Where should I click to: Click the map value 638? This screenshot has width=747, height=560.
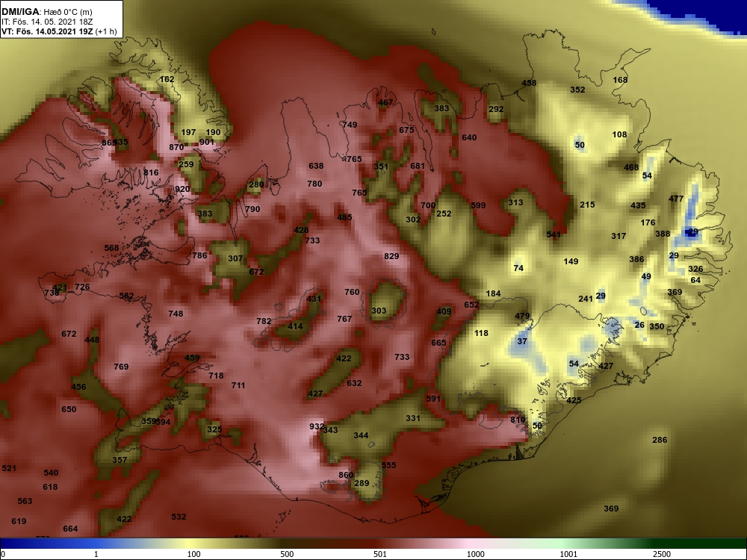[x=316, y=166]
